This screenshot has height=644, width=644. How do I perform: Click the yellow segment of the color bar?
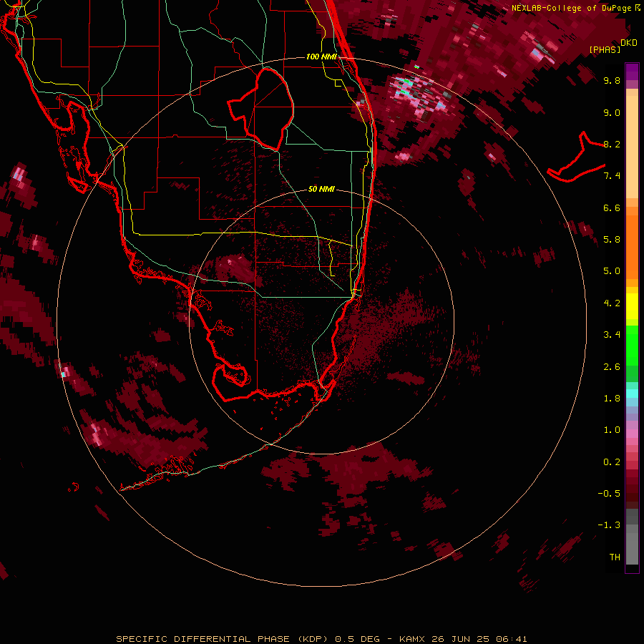632,306
